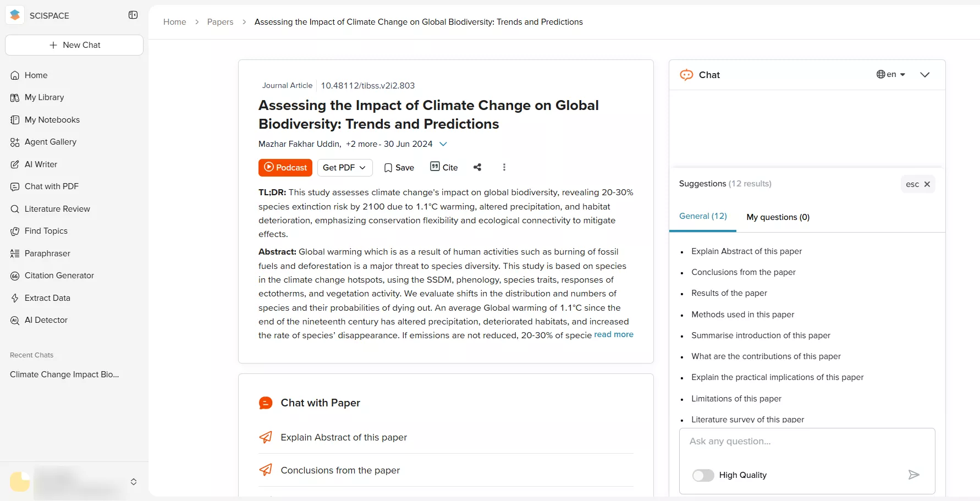Open the Agent Gallery
This screenshot has width=980, height=501.
click(x=50, y=141)
